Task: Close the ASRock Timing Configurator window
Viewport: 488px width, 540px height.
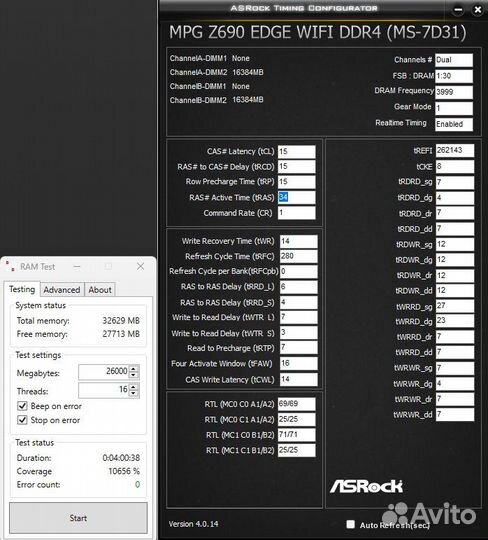Action: tap(478, 10)
